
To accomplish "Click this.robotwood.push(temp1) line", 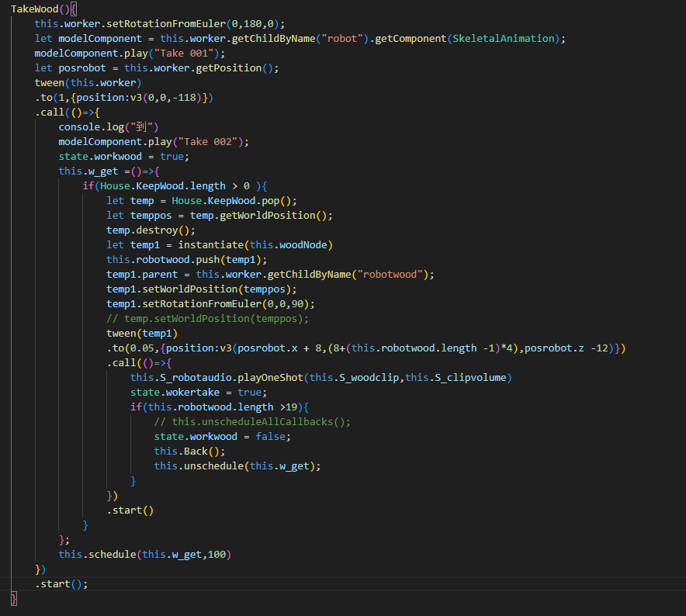I will coord(187,260).
